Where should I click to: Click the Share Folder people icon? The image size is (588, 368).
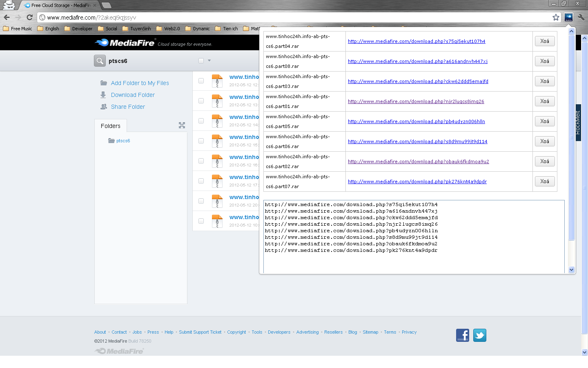point(104,107)
